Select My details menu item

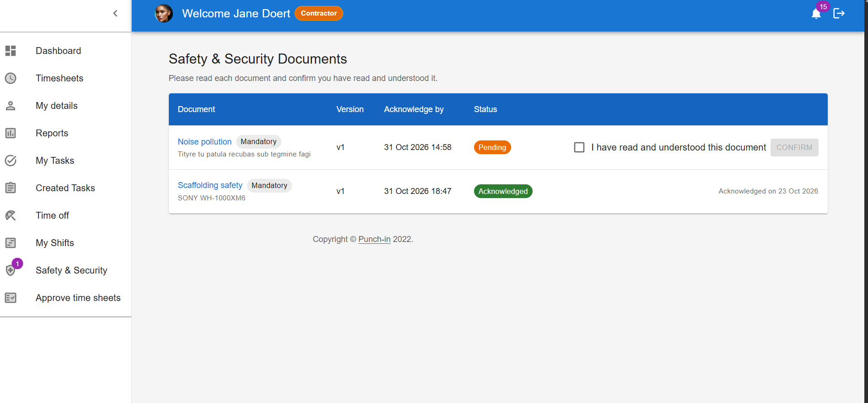(65, 106)
